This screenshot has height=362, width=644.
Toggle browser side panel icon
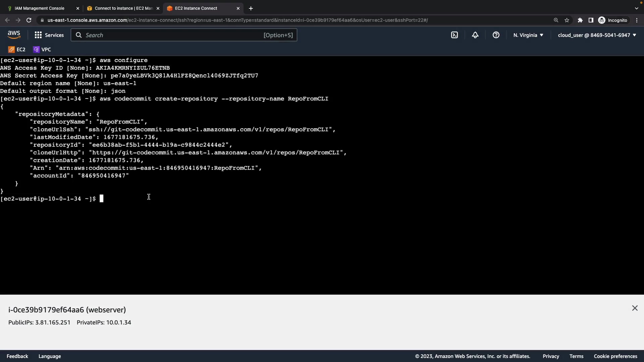tap(591, 20)
